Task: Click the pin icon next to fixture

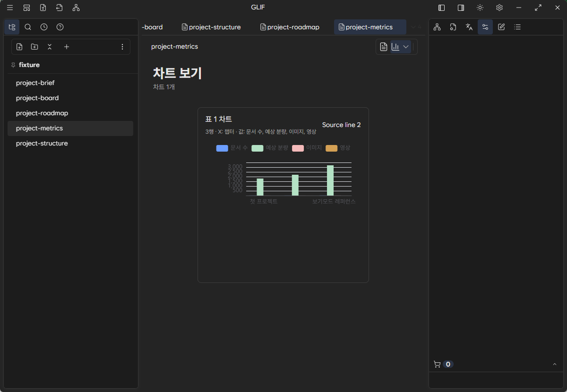Action: click(13, 65)
